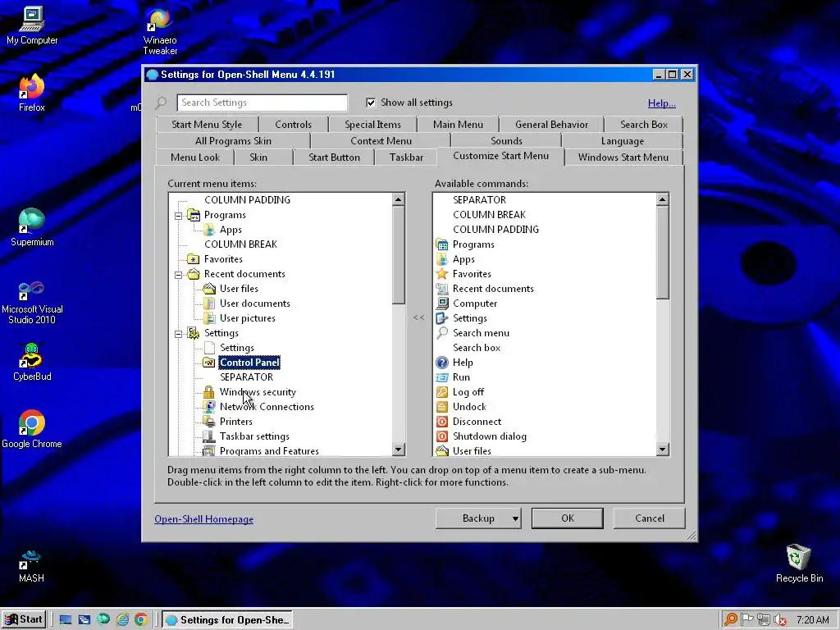Open the Context Menu tab
Screen dimensions: 840x630
pyautogui.click(x=381, y=141)
